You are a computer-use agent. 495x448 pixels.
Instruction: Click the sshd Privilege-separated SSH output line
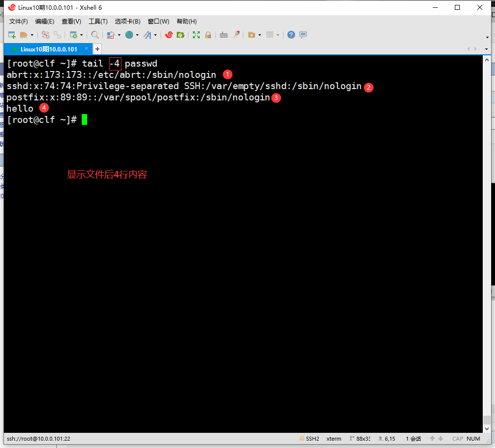click(x=184, y=86)
